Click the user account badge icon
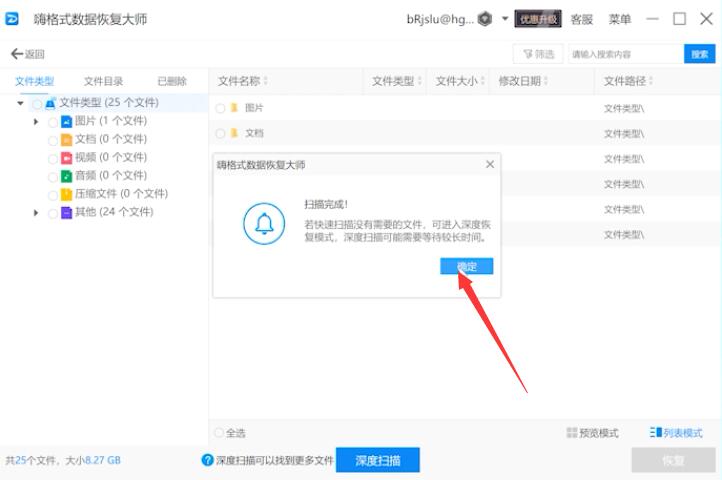This screenshot has height=480, width=722. tap(485, 19)
